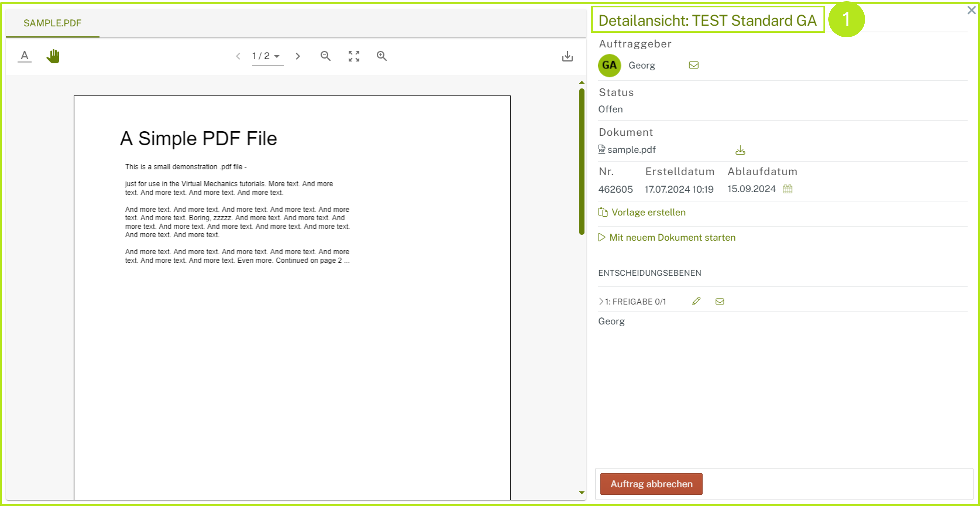980x506 pixels.
Task: Activate the hand pan tool
Action: (53, 56)
